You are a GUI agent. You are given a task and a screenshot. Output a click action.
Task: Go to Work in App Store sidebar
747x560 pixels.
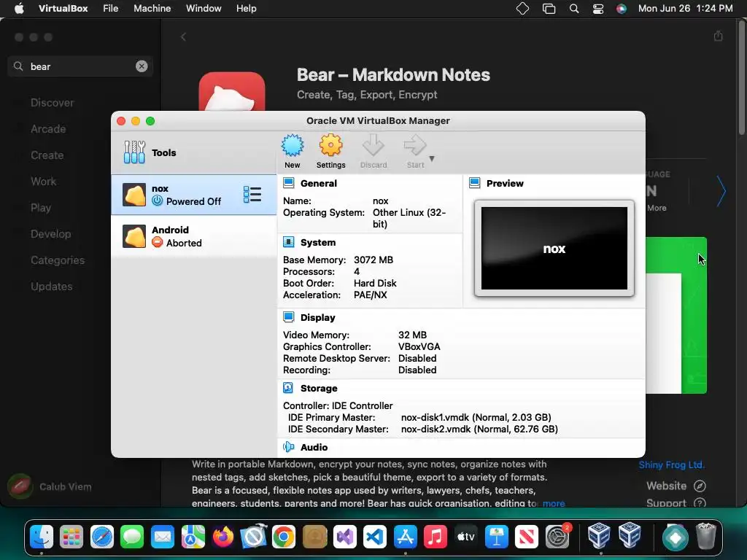[43, 182]
